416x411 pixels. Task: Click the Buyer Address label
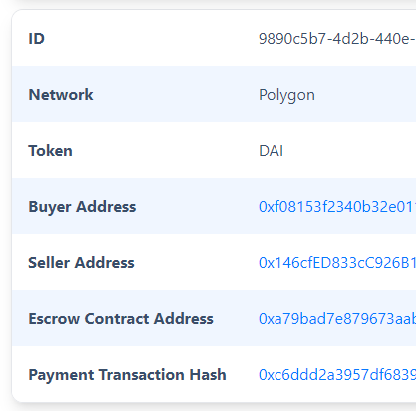[82, 207]
